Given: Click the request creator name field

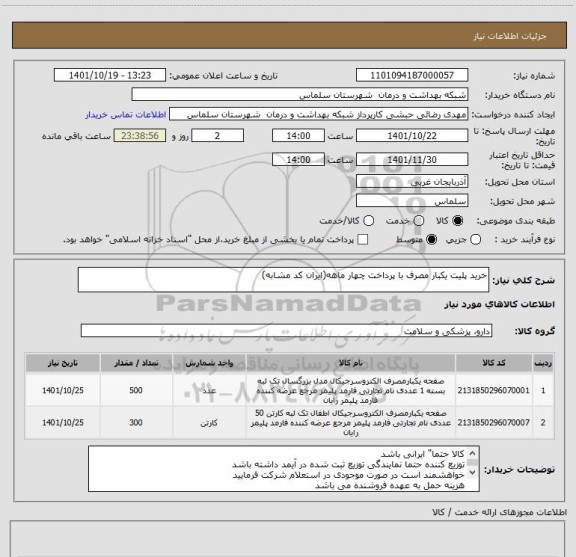Looking at the screenshot, I should pyautogui.click(x=318, y=115).
